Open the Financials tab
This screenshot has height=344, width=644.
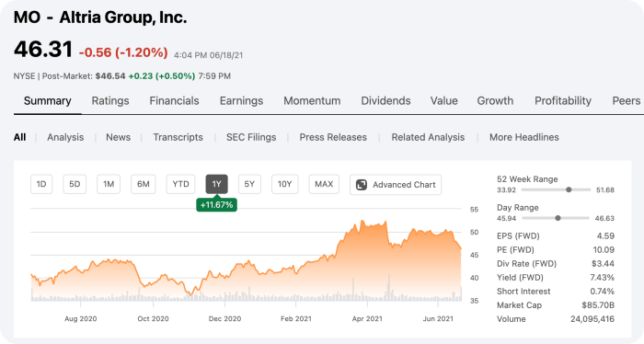pos(174,101)
